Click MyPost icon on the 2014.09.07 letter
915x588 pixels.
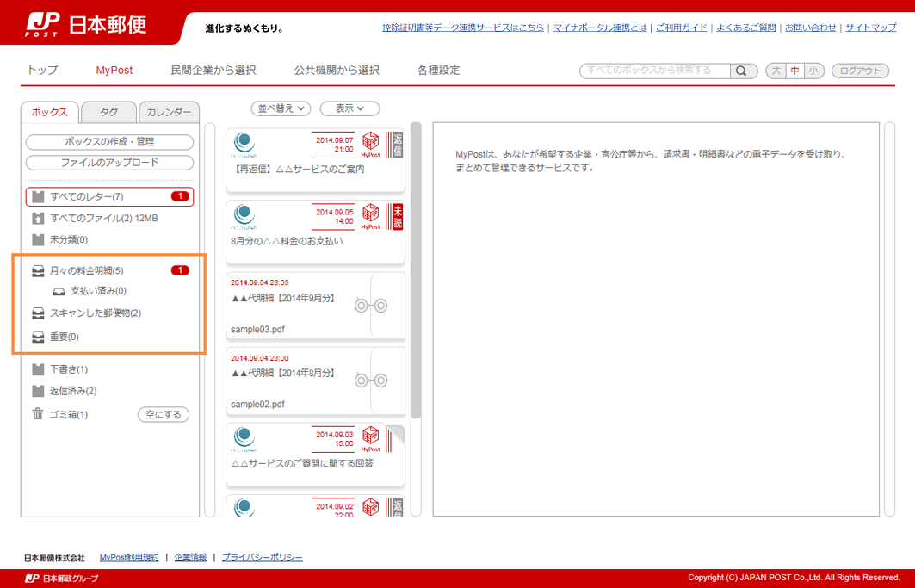click(370, 145)
